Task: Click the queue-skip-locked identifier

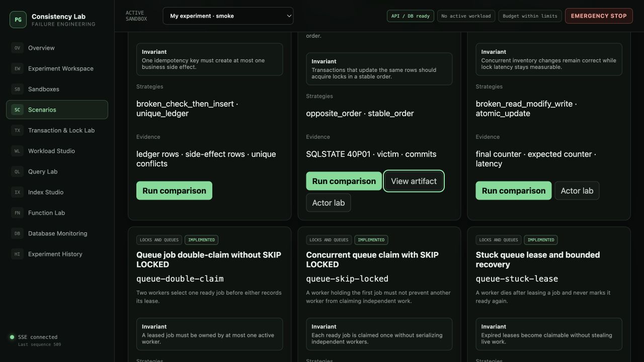Action: pyautogui.click(x=347, y=279)
